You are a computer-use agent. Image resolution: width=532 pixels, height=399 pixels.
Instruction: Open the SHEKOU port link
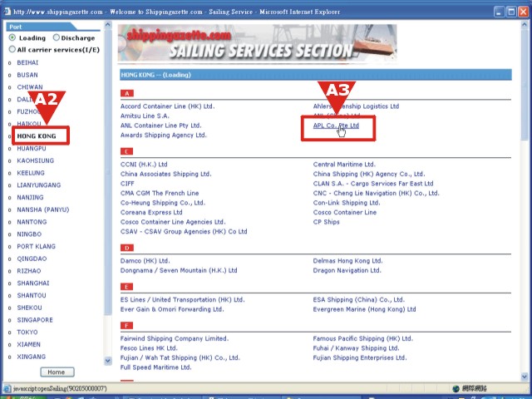[x=30, y=308]
